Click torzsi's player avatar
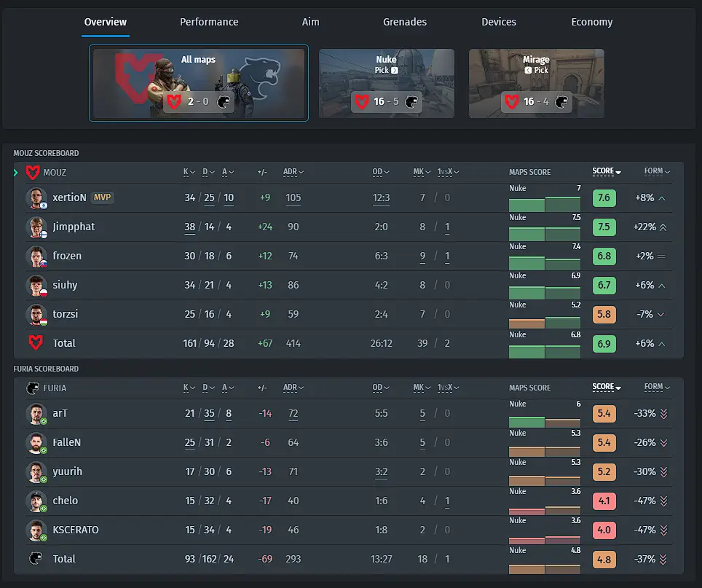The height and width of the screenshot is (588, 702). (36, 314)
